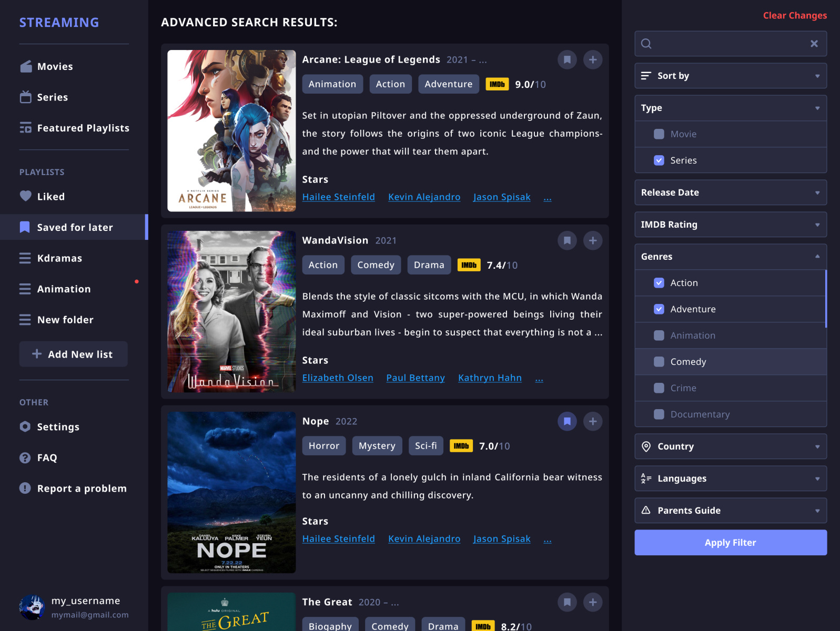This screenshot has height=631, width=840.
Task: Click the Report a problem alert icon
Action: [x=25, y=488]
